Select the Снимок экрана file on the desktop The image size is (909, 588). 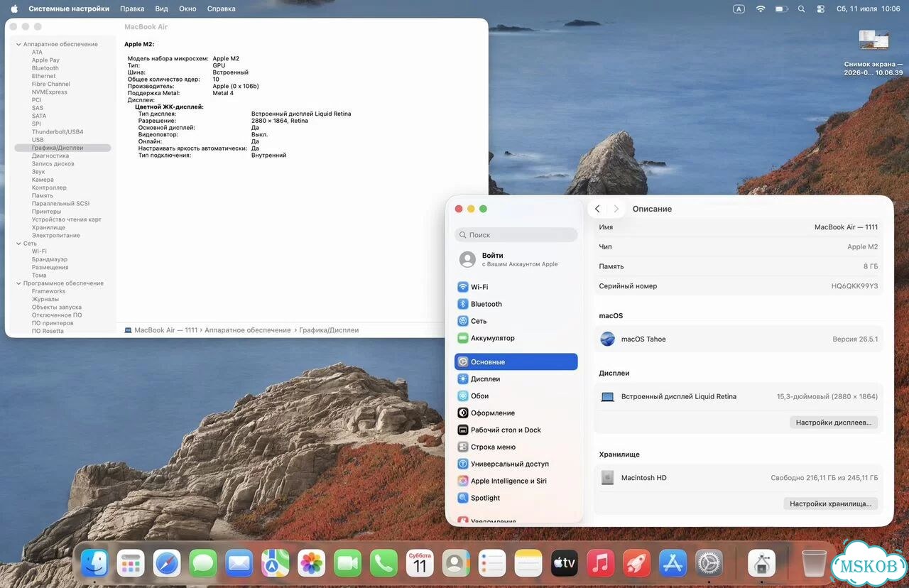[873, 53]
